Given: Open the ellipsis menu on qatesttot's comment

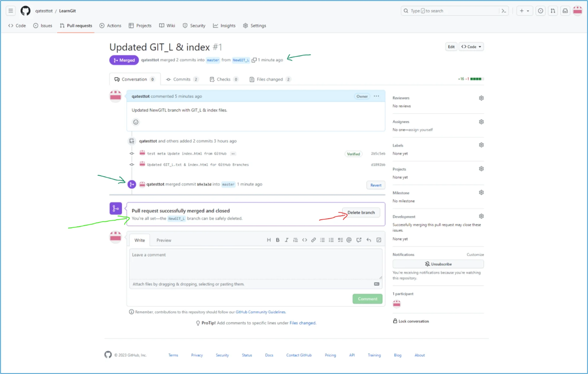Looking at the screenshot, I should click(376, 96).
